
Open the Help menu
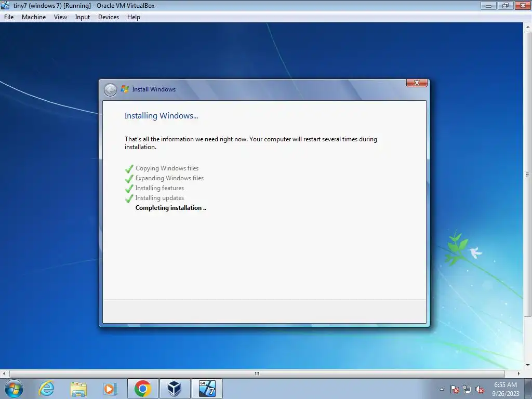(x=134, y=17)
